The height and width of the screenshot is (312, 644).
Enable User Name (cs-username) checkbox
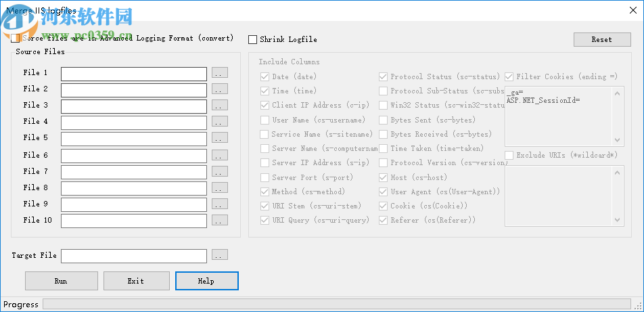pos(264,120)
